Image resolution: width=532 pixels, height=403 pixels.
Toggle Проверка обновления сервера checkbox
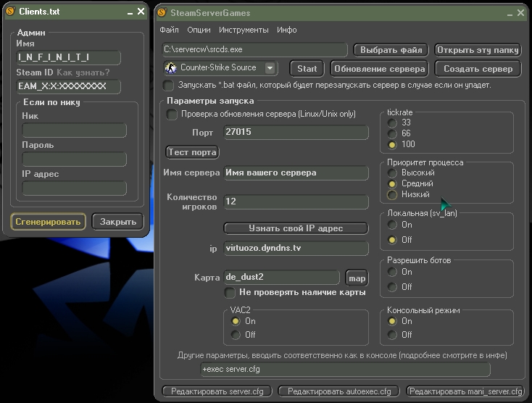pos(172,115)
